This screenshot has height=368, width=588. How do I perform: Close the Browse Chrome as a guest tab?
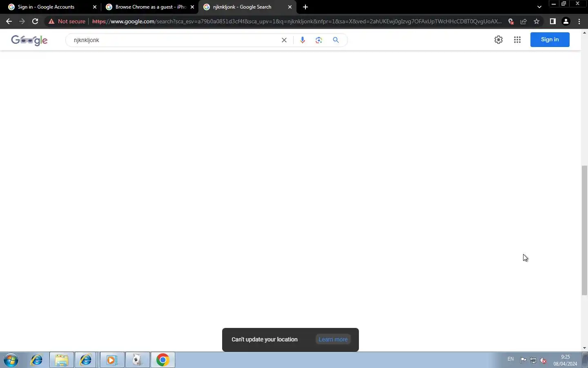point(192,7)
